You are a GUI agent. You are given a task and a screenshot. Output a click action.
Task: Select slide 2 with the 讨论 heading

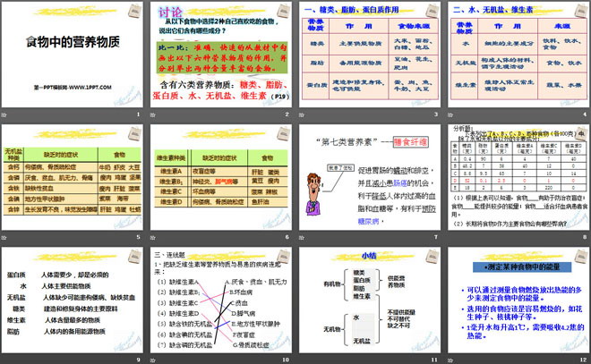[x=218, y=55]
